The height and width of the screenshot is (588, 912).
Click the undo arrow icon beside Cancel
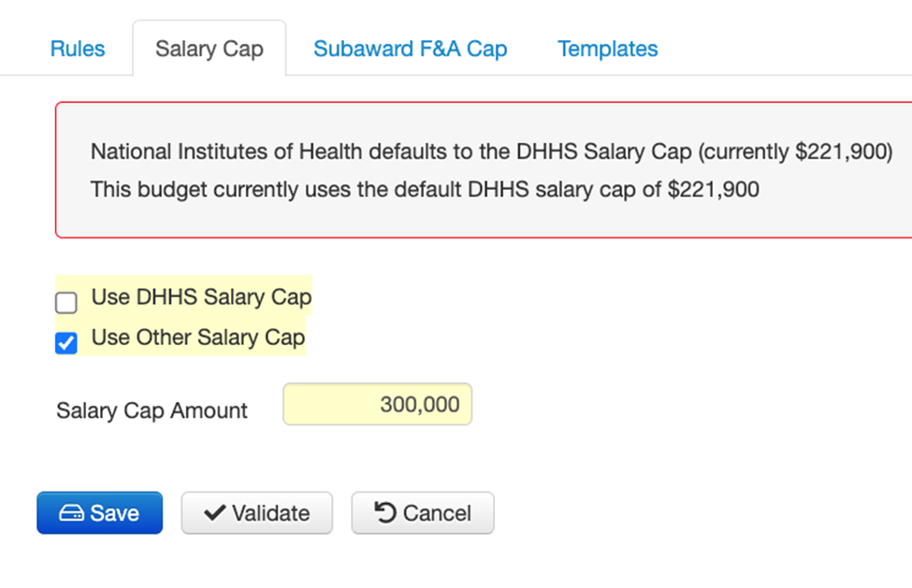(x=384, y=512)
